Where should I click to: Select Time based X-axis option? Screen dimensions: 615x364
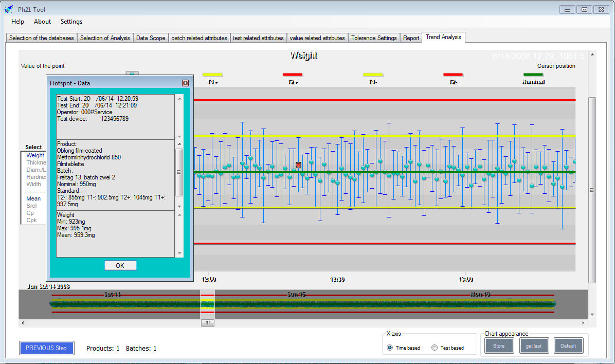click(x=390, y=348)
